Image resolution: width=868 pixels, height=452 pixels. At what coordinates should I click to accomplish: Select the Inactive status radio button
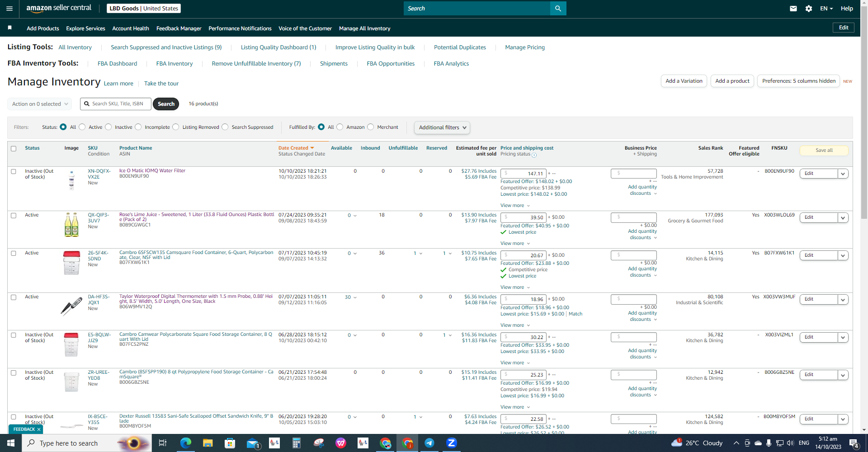click(108, 127)
